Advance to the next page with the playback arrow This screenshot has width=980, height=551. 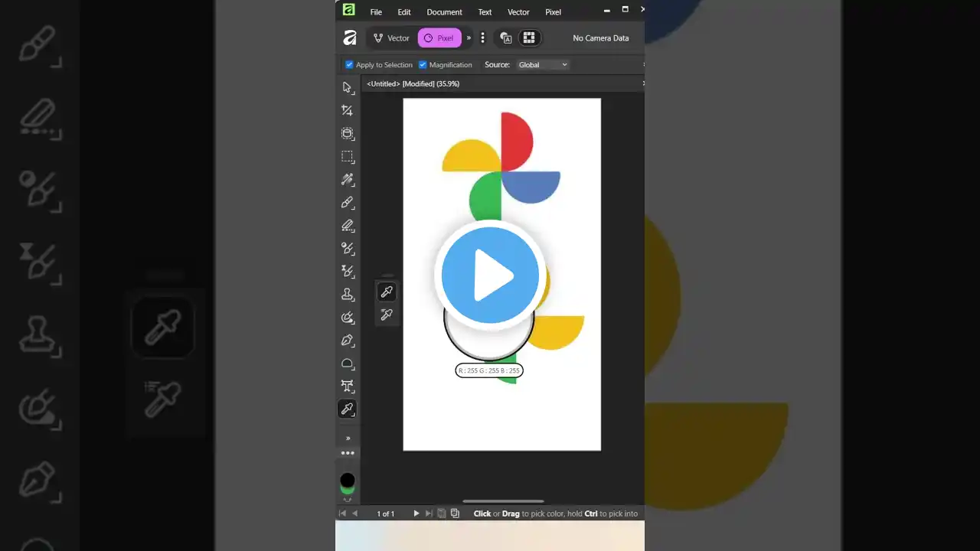[416, 514]
